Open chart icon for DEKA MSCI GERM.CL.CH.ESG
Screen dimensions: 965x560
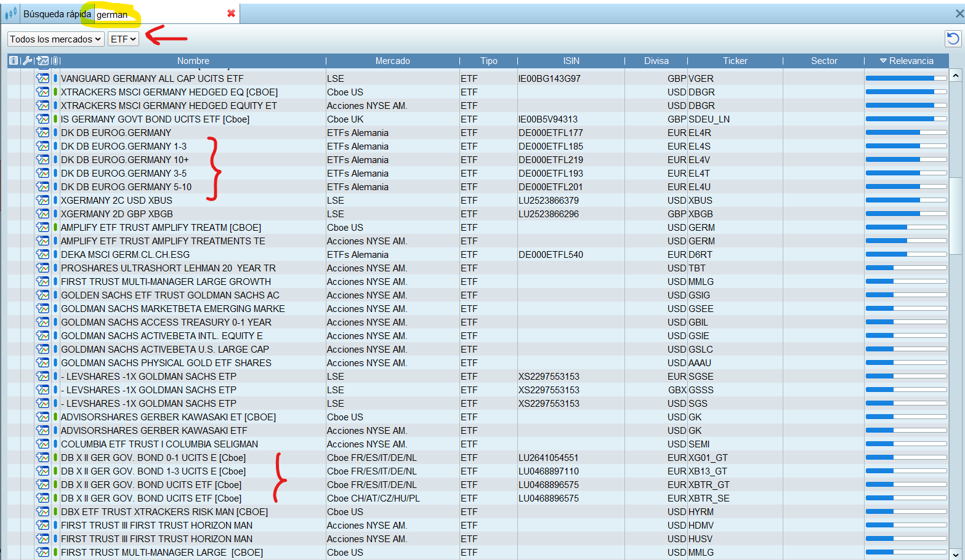[42, 254]
